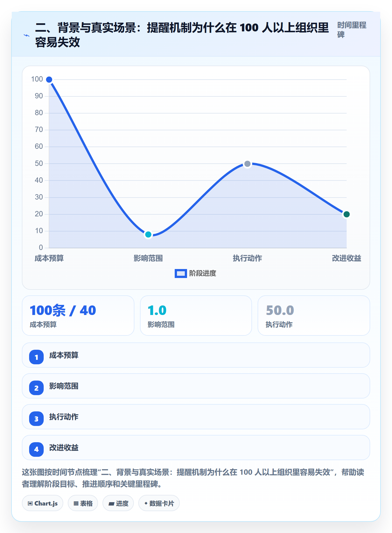This screenshot has width=392, height=533.
Task: Click the 进度 tag chip
Action: click(x=118, y=503)
